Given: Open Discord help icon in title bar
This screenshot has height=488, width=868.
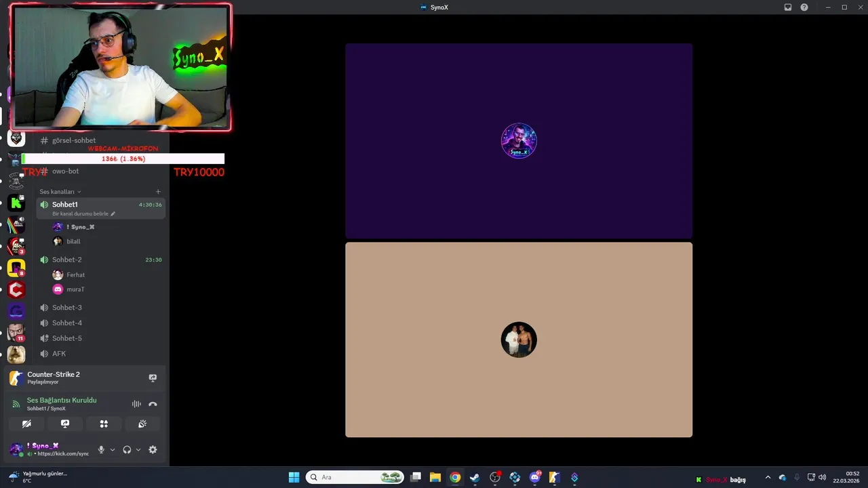Looking at the screenshot, I should [804, 7].
